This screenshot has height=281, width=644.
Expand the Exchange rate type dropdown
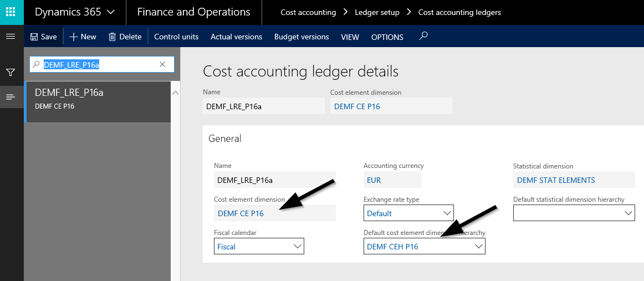(x=447, y=213)
